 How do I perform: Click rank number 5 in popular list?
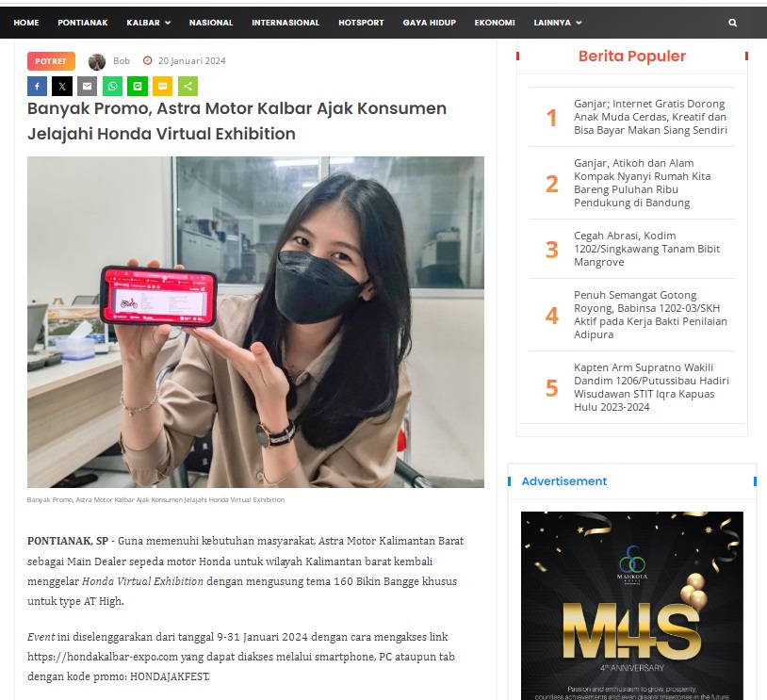(x=552, y=388)
